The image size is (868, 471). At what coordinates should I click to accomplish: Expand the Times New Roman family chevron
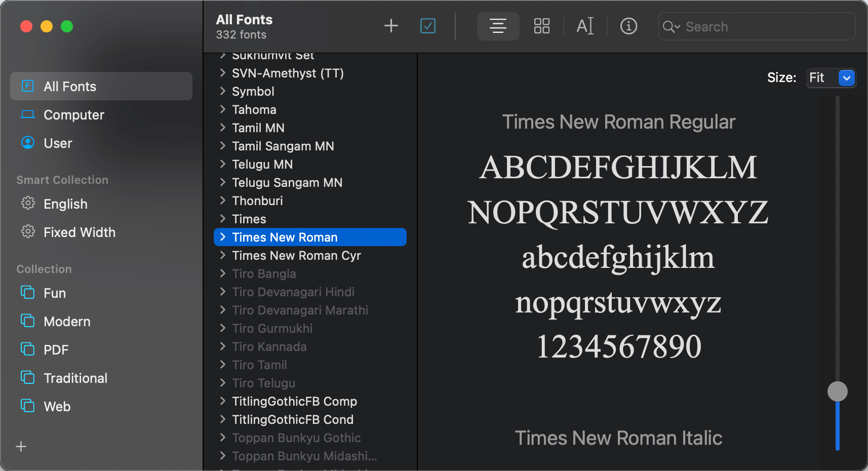223,237
